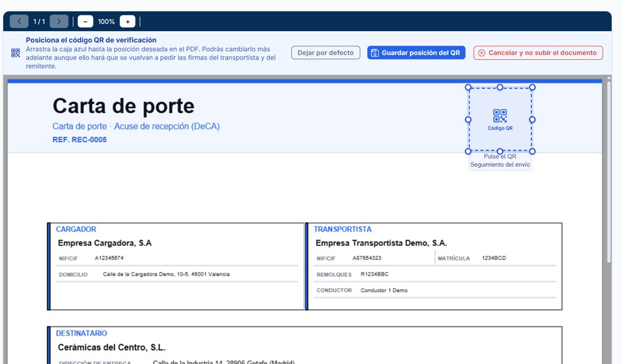Click 'Dejar por defecto' button
The height and width of the screenshot is (364, 623).
pos(326,53)
